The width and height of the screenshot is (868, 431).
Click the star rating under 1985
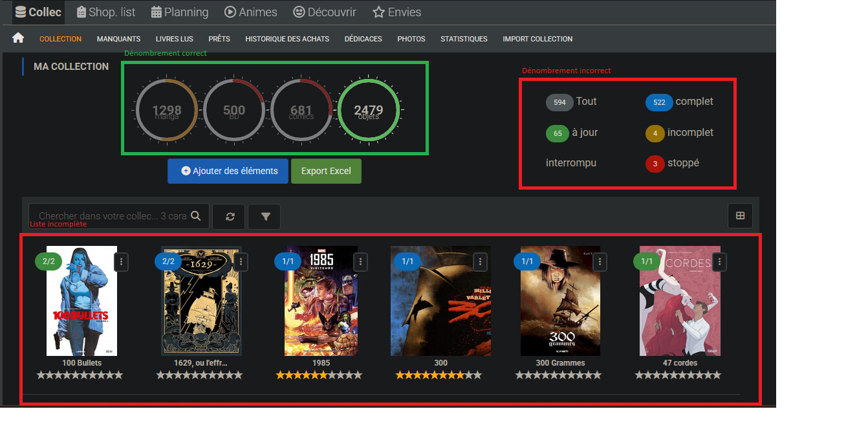click(319, 375)
